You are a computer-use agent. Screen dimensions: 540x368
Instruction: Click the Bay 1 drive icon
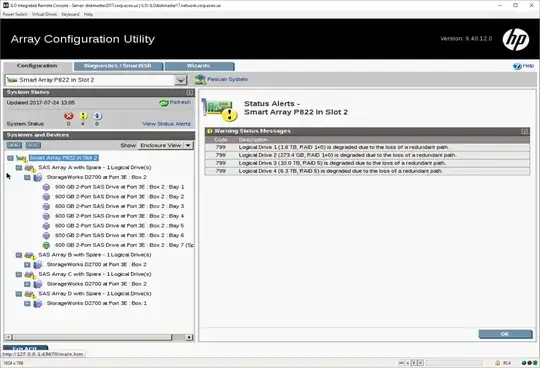coord(46,187)
